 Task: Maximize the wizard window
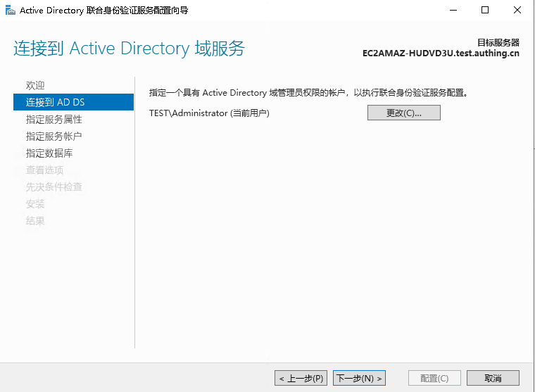click(x=485, y=11)
